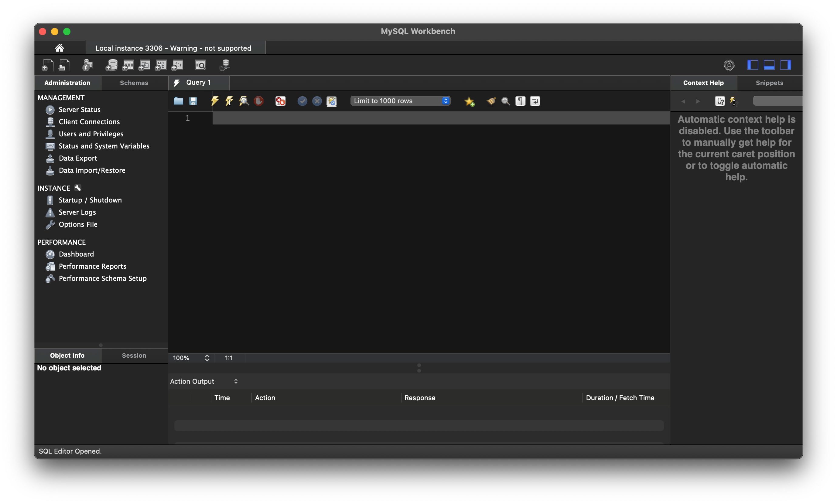Image resolution: width=837 pixels, height=504 pixels.
Task: Toggle the auto-commit mode icon
Action: point(332,101)
